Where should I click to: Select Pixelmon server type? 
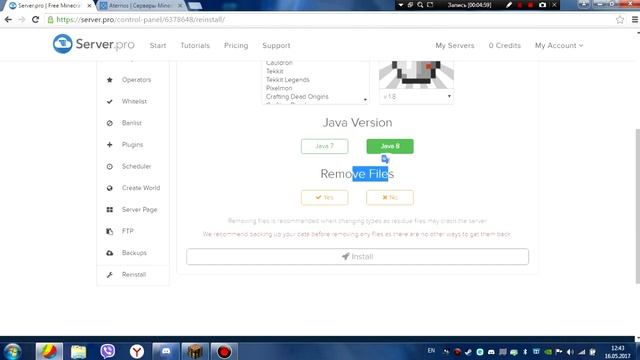pos(279,88)
